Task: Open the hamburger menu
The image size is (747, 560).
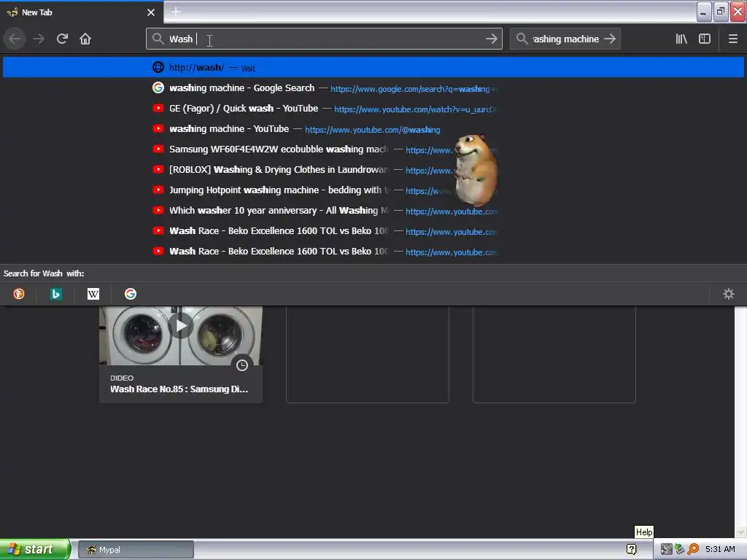Action: click(732, 39)
